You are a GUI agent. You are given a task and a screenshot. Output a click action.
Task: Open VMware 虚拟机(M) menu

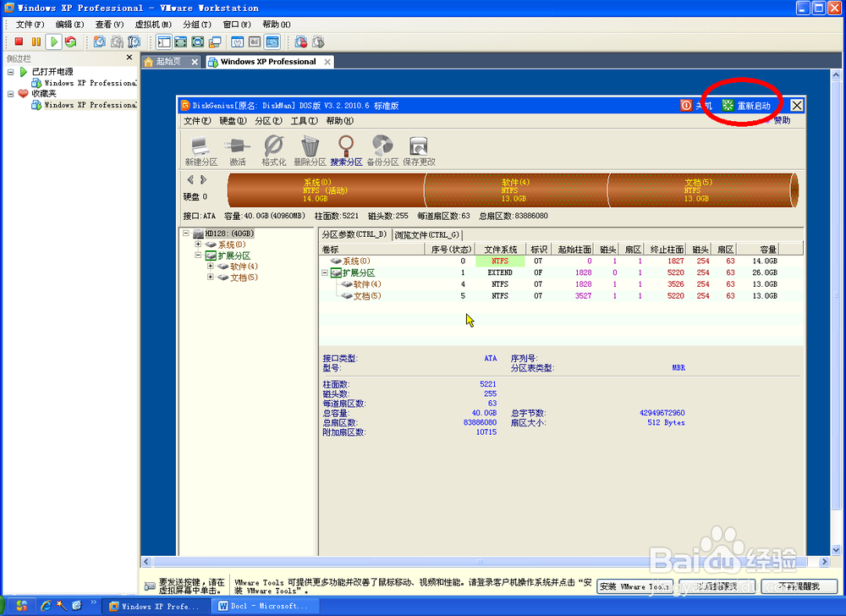(x=152, y=25)
